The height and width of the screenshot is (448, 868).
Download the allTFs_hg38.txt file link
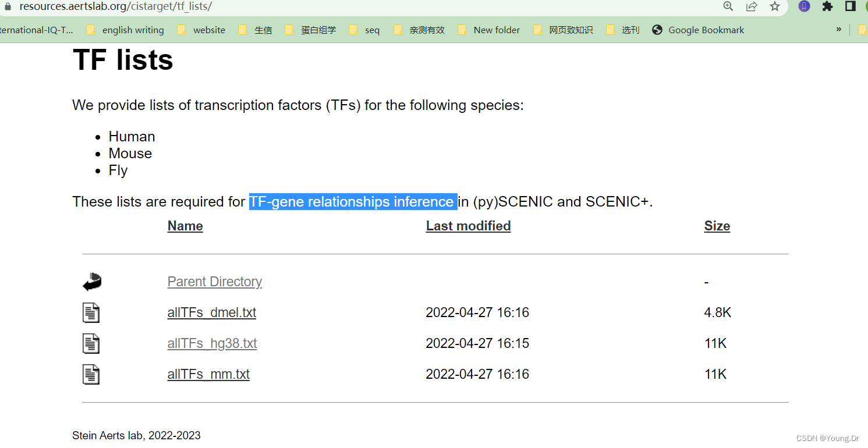[212, 343]
